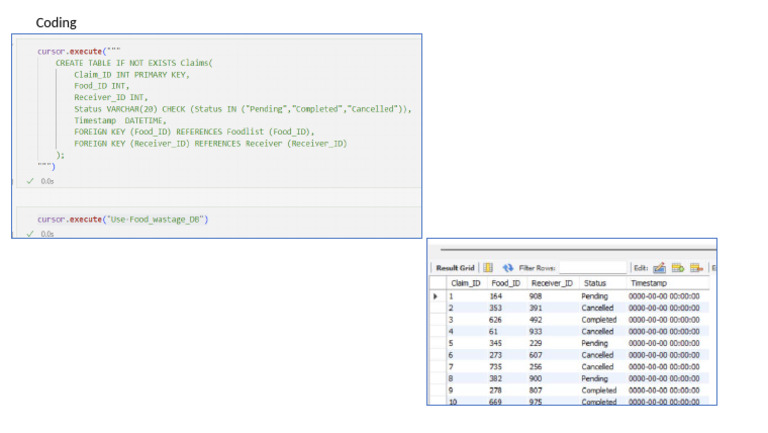The width and height of the screenshot is (768, 433).
Task: Click the CREATE TABLE IF NOT EXISTS Claims line
Action: (134, 63)
